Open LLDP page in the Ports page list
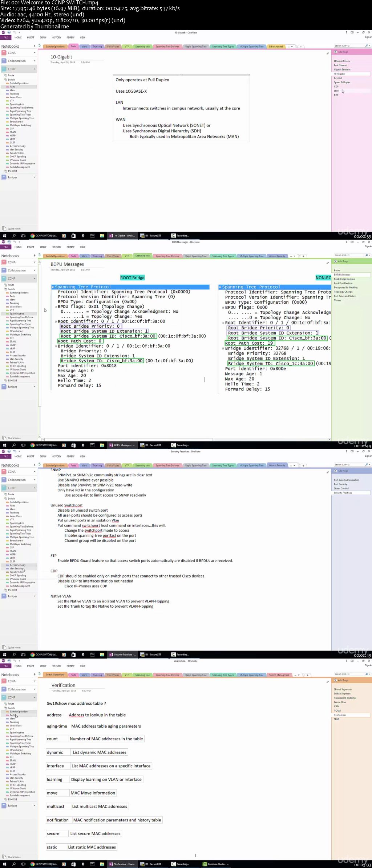372x868 pixels. pyautogui.click(x=337, y=91)
